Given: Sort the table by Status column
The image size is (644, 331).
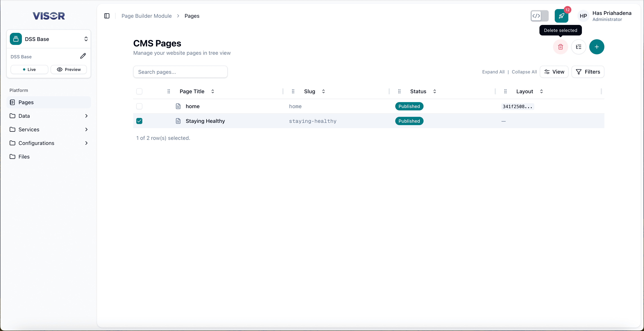Looking at the screenshot, I should click(x=435, y=91).
